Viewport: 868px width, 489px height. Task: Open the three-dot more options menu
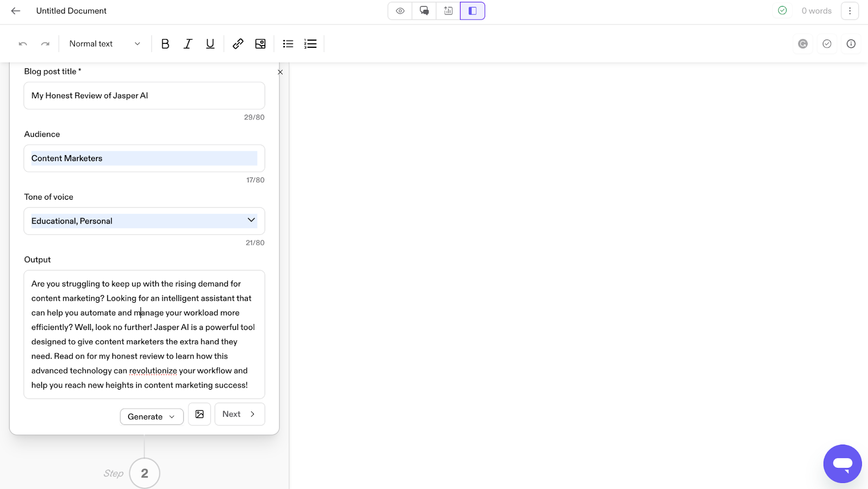pyautogui.click(x=850, y=11)
